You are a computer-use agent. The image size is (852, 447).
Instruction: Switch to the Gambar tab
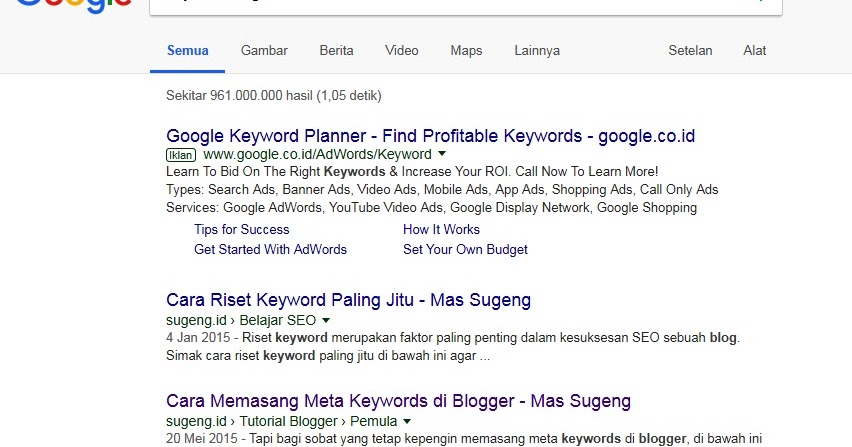pos(264,51)
